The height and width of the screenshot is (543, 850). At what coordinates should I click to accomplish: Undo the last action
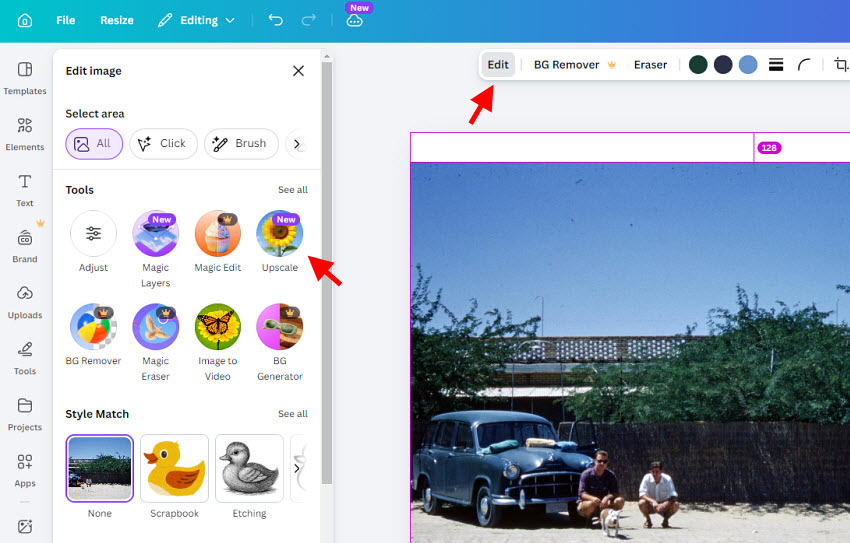(275, 21)
